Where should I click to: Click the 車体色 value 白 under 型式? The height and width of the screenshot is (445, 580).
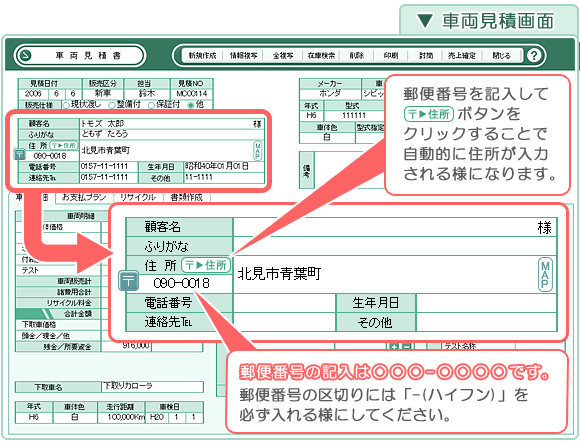tap(327, 138)
